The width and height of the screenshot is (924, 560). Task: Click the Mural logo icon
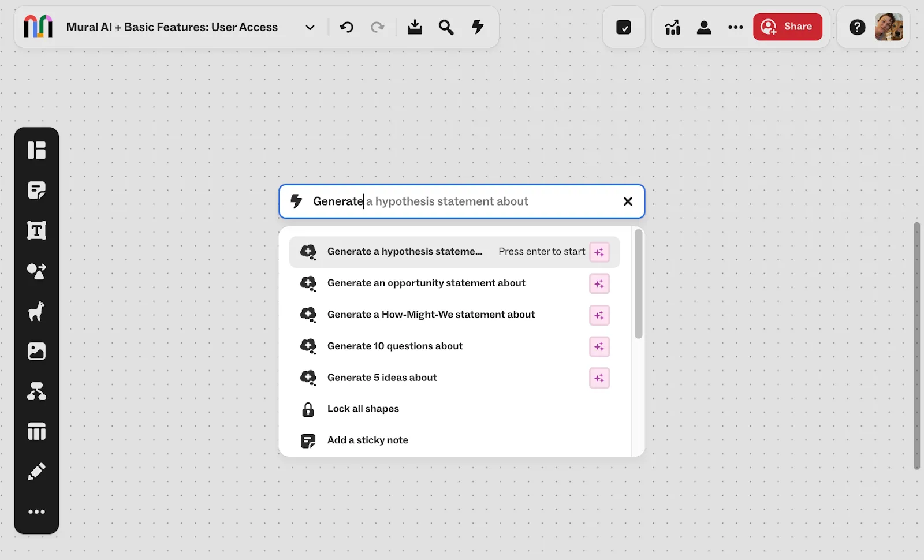coord(38,27)
